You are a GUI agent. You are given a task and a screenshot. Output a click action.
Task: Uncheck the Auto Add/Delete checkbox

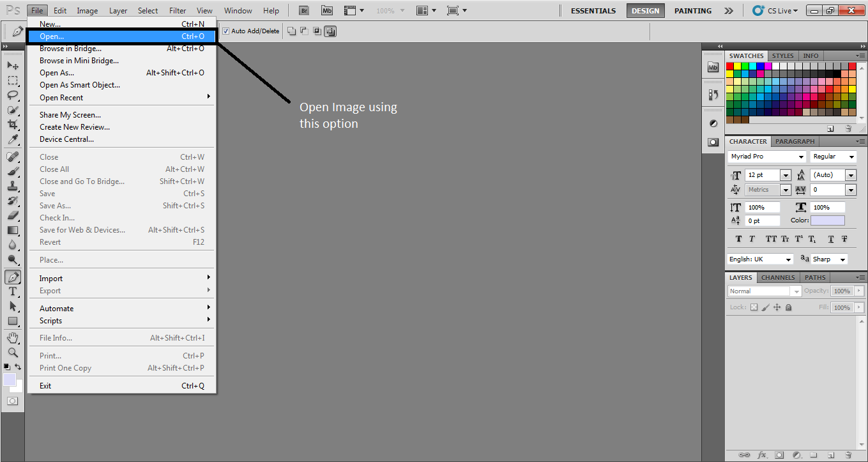[x=225, y=31]
